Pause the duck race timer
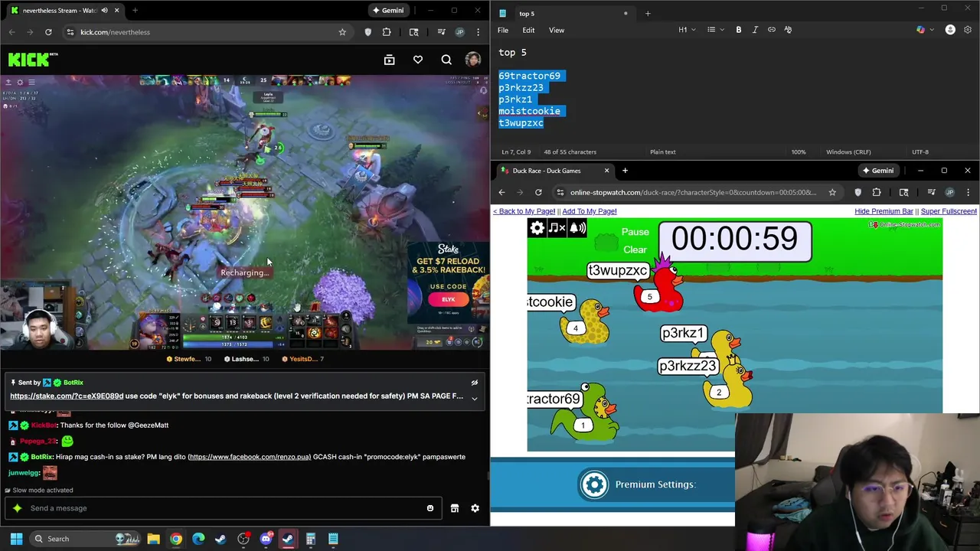This screenshot has width=980, height=551. tap(635, 232)
